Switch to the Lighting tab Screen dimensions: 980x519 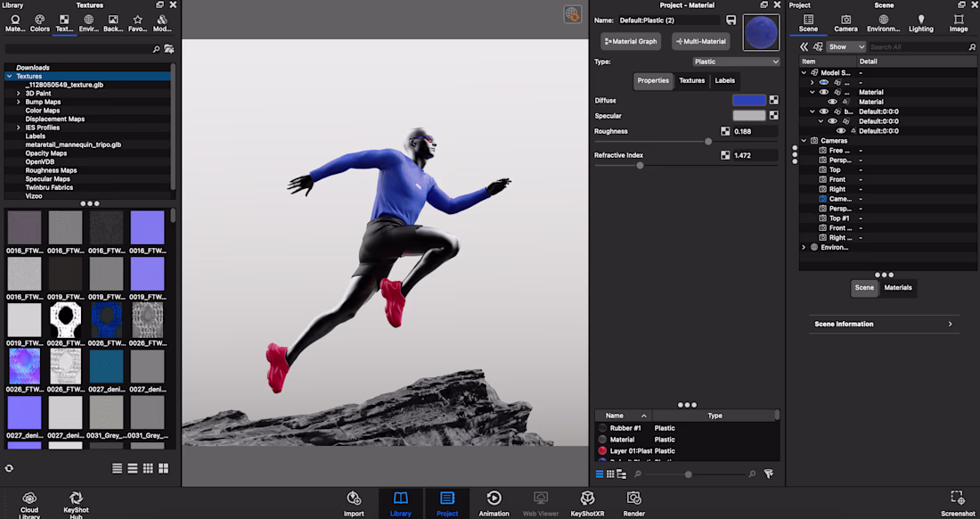(920, 23)
